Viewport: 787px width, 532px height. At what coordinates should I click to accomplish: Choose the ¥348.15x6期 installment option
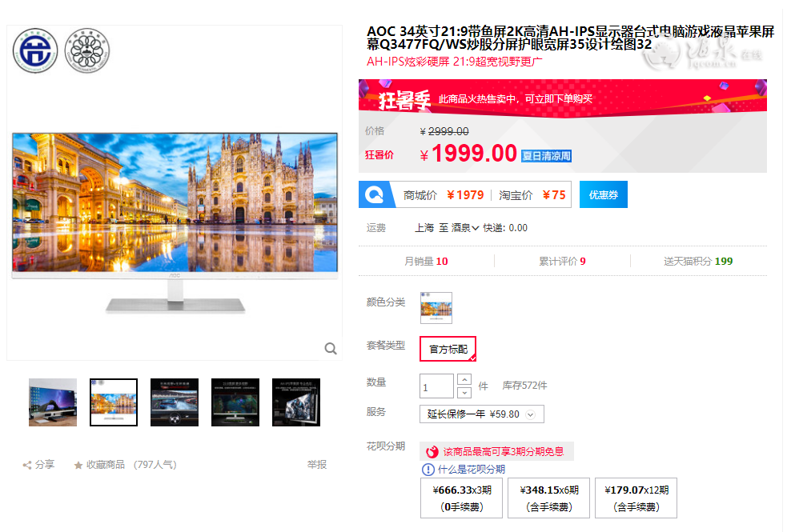[549, 498]
